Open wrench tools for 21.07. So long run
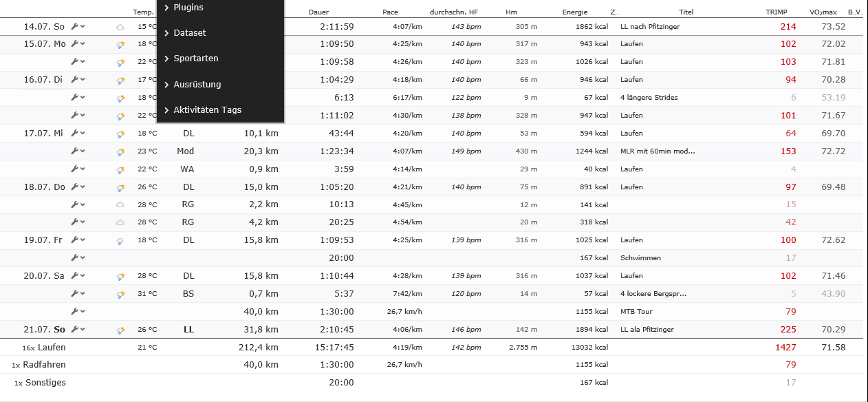 [75, 329]
